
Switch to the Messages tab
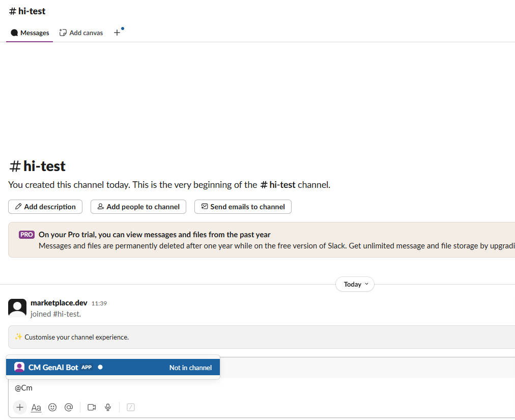pyautogui.click(x=30, y=33)
